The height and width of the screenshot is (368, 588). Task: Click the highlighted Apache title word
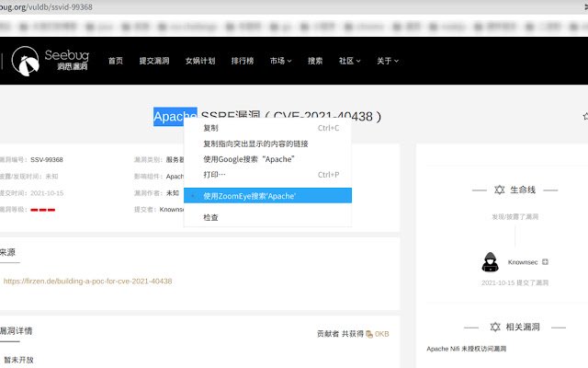point(175,117)
